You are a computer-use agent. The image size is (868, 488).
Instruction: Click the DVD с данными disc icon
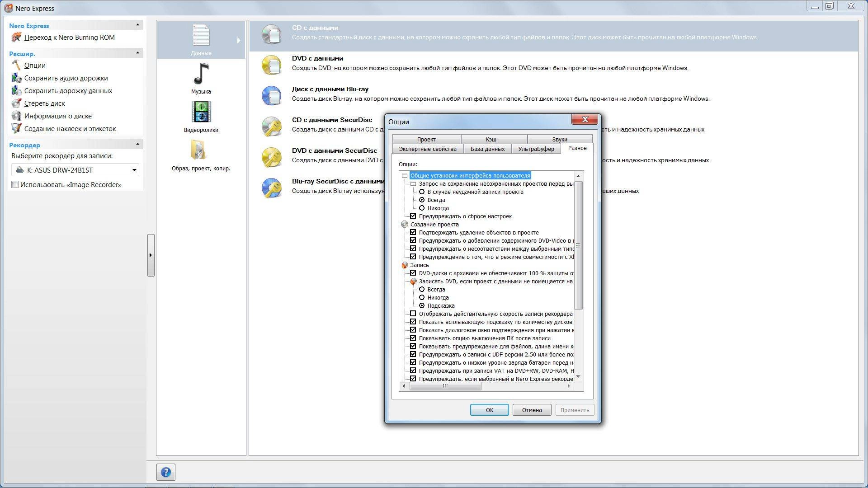tap(271, 65)
